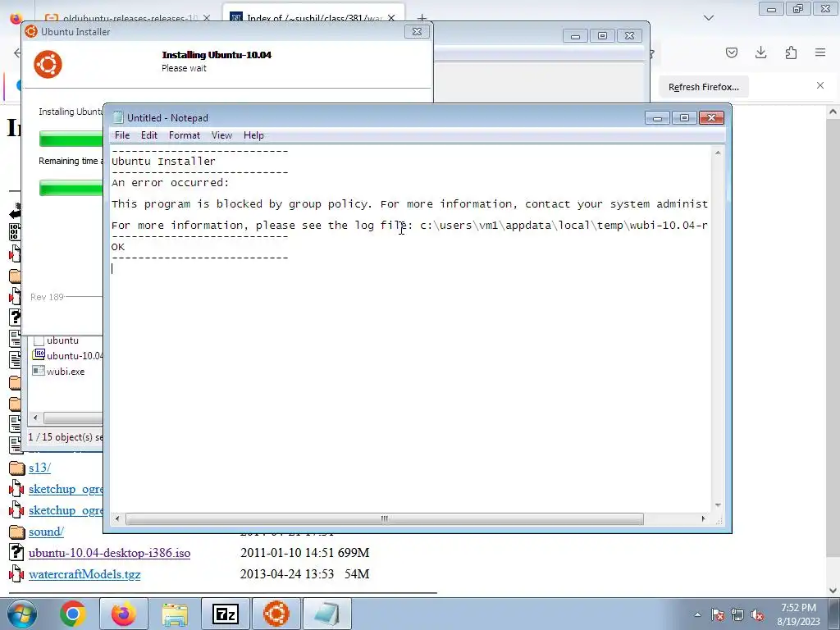This screenshot has width=840, height=630.
Task: Close the Ubuntu Installer window
Action: point(417,32)
